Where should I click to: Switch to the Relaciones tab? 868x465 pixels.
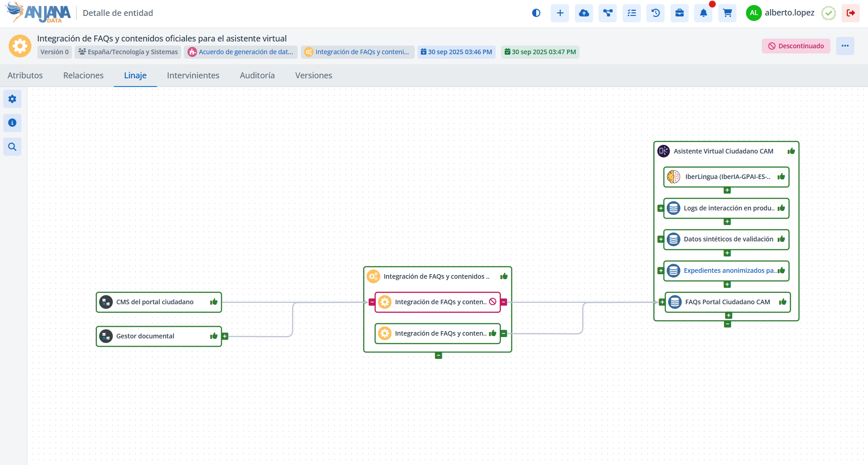pos(83,76)
